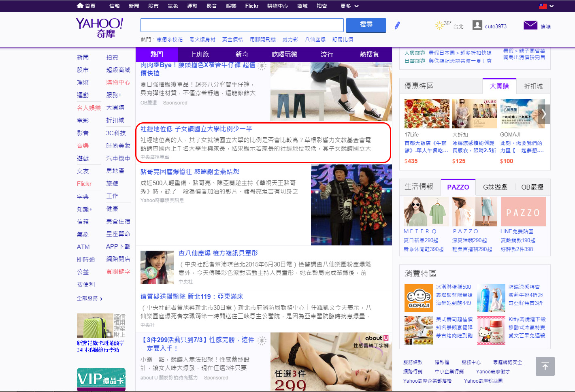
Task: Open the sunny weather icon for Taipei
Action: pos(439,26)
